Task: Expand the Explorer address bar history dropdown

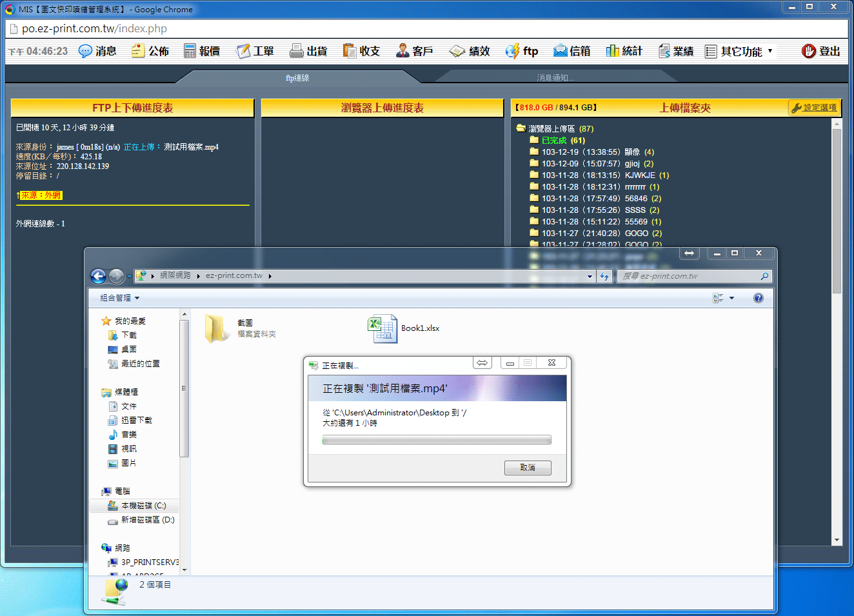Action: pos(590,276)
